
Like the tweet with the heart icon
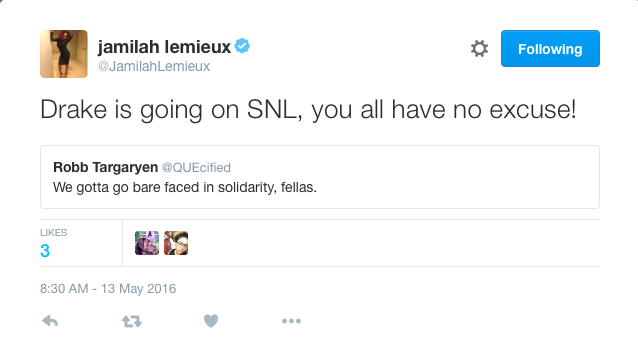coord(211,321)
